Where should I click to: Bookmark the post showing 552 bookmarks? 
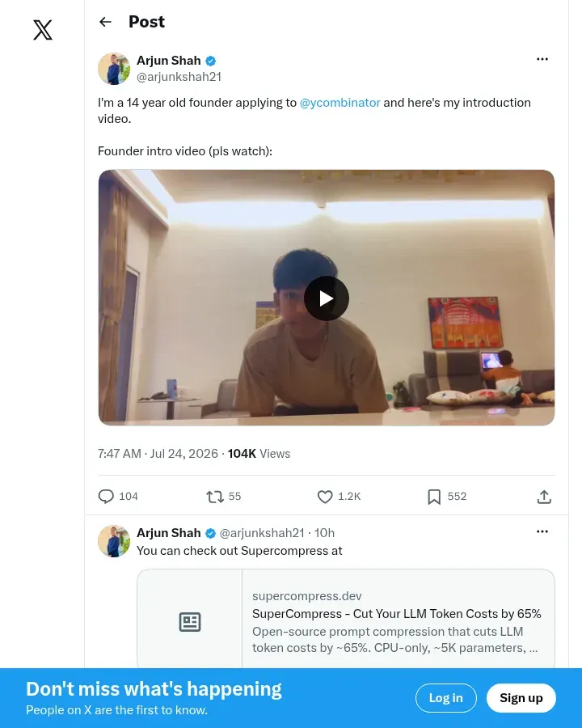[434, 497]
